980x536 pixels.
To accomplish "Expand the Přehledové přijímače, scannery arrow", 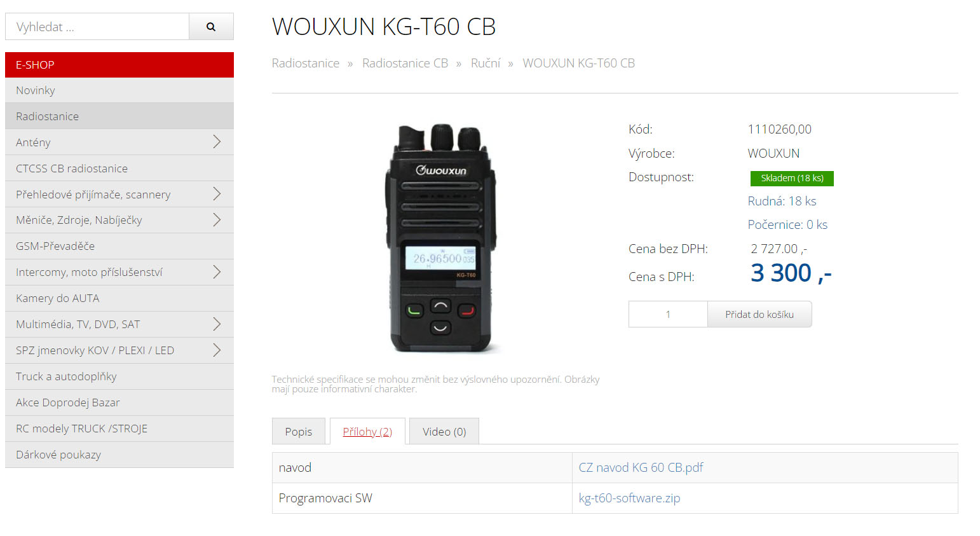I will click(x=217, y=194).
